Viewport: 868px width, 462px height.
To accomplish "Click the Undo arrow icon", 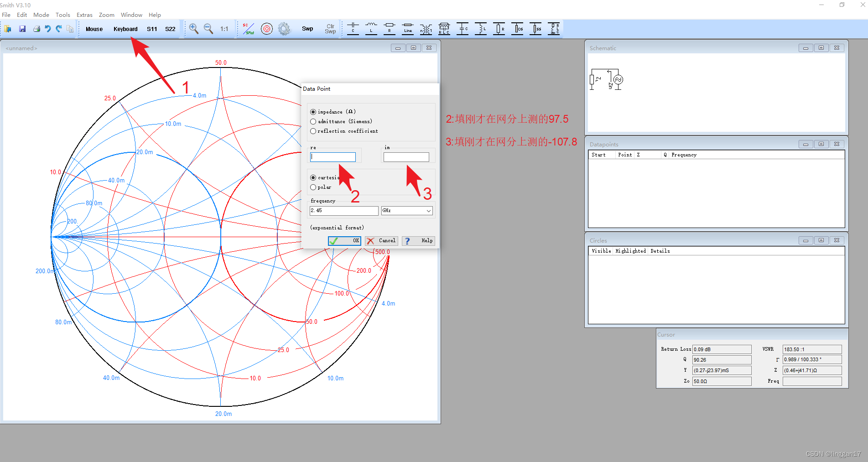I will [48, 29].
